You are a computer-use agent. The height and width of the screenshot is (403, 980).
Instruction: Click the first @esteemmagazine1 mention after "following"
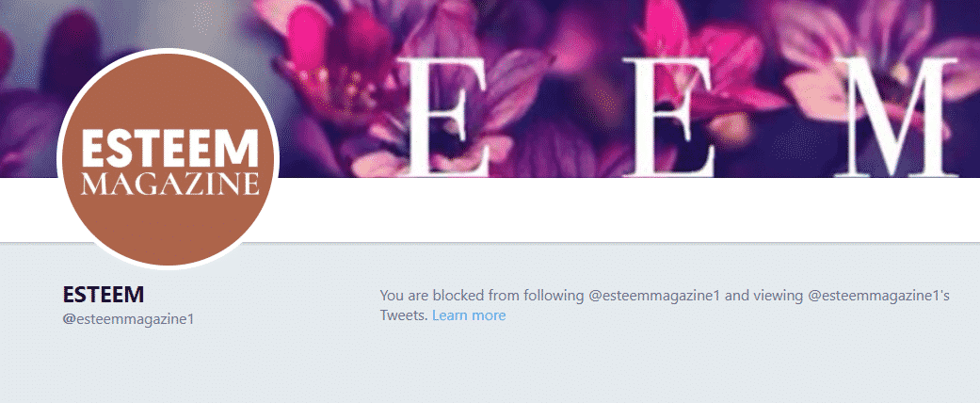tap(654, 295)
